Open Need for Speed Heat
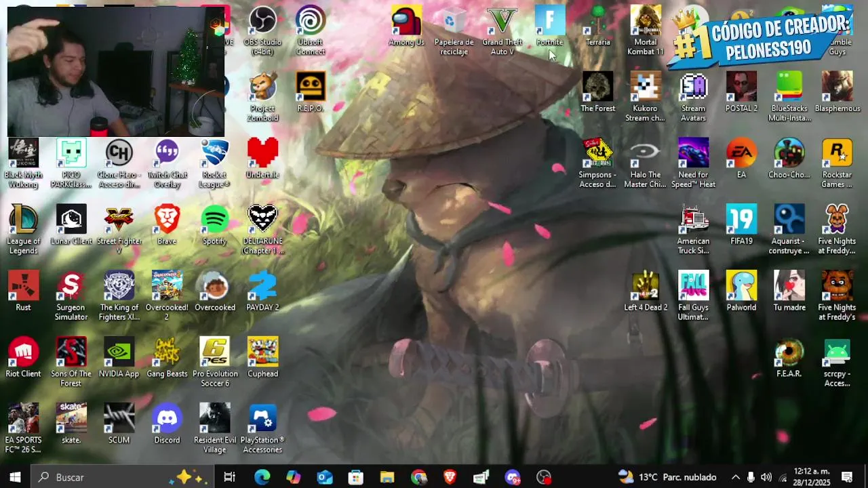Screen dimensions: 868x488 point(693,164)
